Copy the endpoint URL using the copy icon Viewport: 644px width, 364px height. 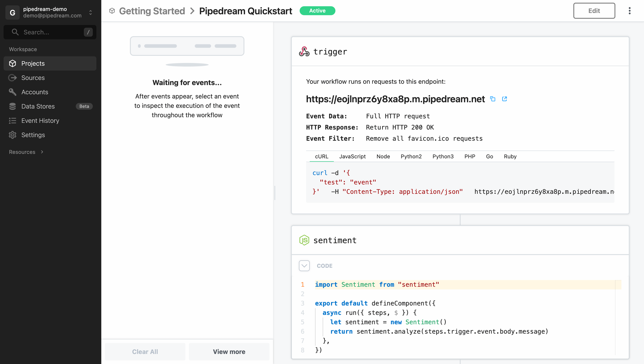tap(493, 99)
